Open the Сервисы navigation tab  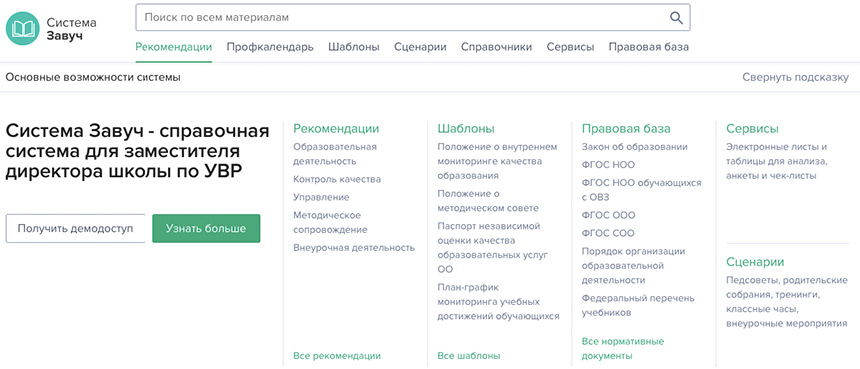point(570,47)
